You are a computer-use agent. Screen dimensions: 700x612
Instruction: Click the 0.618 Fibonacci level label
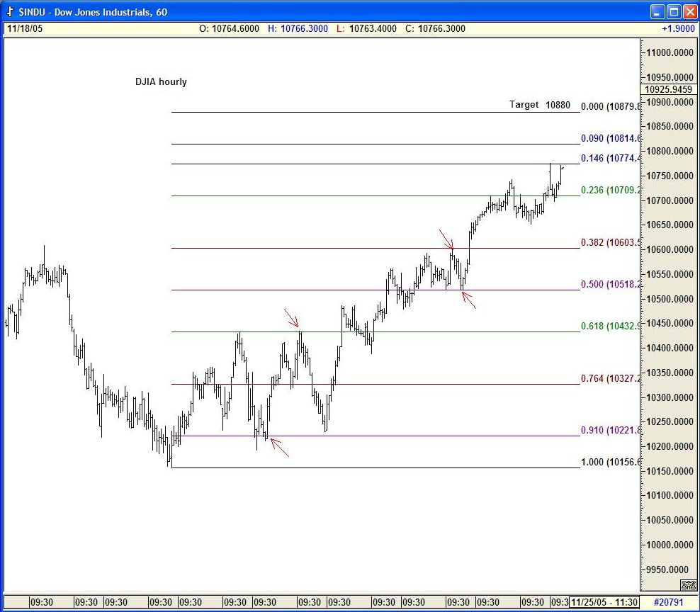(x=610, y=327)
